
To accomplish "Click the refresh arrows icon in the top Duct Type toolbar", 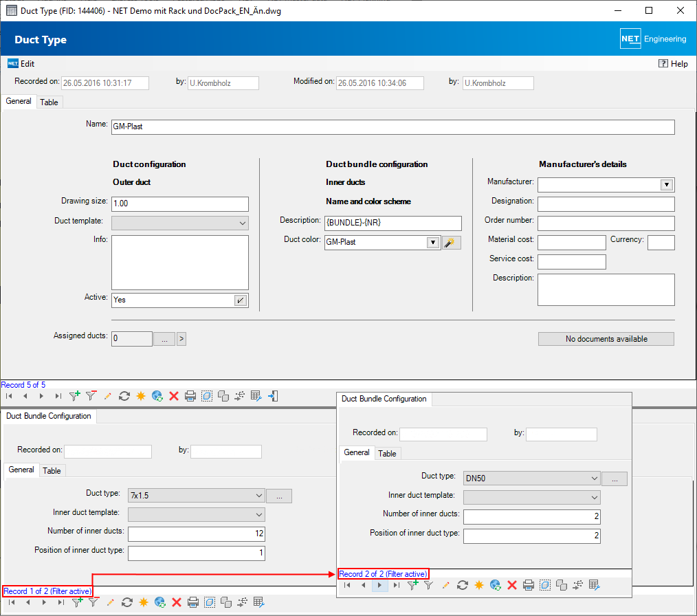I will pyautogui.click(x=124, y=396).
